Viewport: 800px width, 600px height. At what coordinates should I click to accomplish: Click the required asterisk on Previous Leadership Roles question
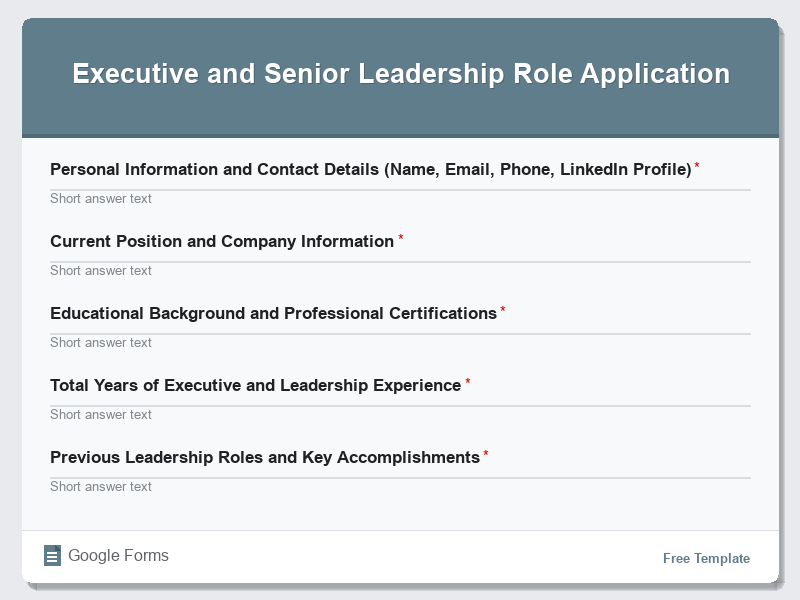(x=486, y=451)
